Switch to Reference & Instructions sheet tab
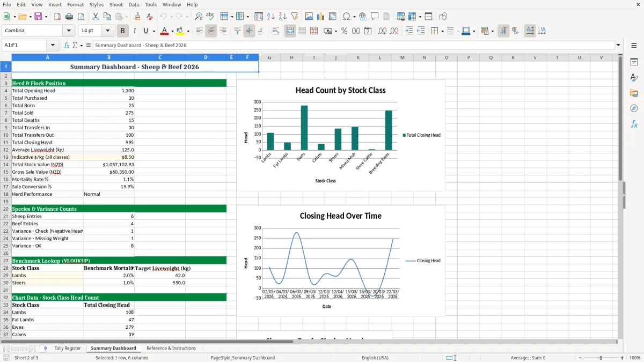Viewport: 644px width, 362px height. 171,348
